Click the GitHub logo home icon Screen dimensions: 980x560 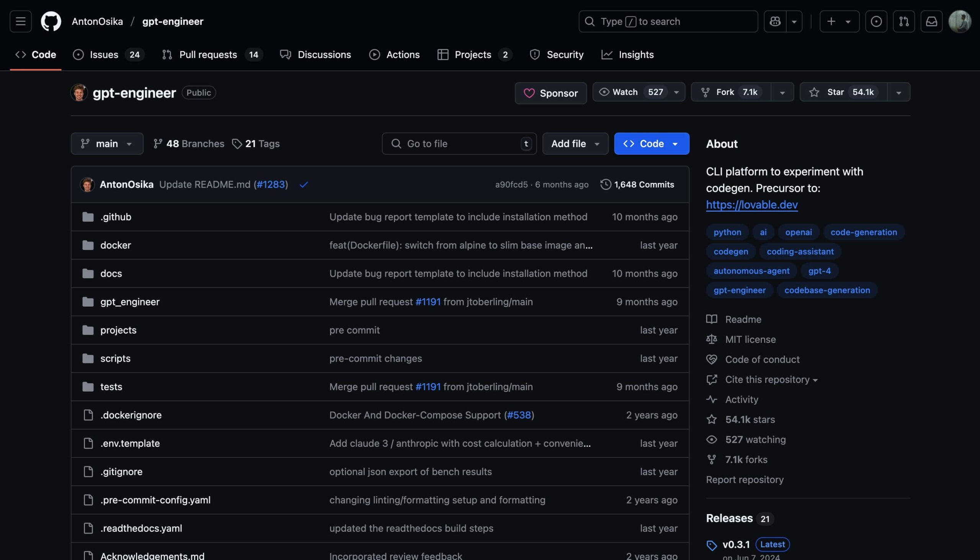51,21
